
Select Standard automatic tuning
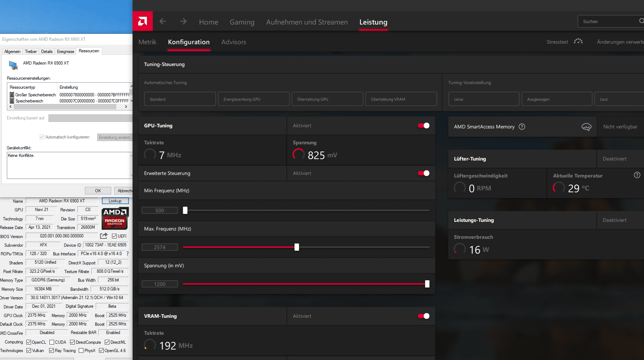point(180,99)
